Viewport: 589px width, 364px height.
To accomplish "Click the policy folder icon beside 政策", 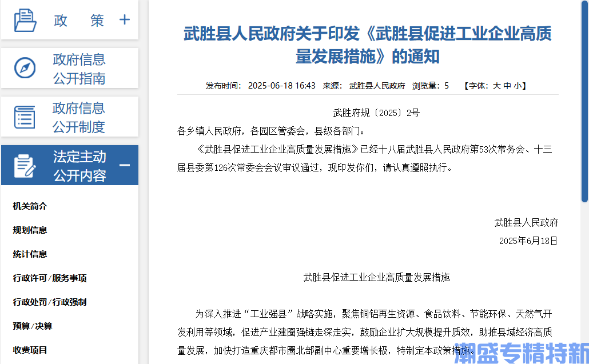I will (x=25, y=21).
